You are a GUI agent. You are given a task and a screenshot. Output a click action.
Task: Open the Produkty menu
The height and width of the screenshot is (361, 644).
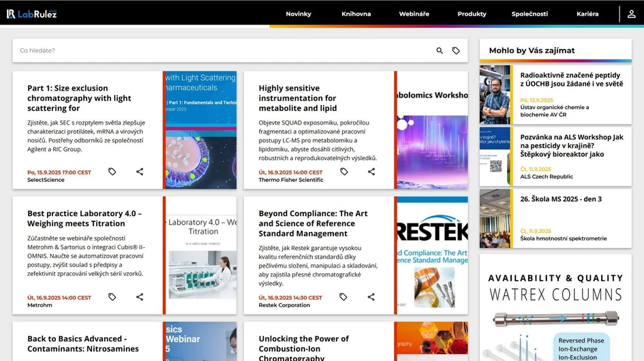472,14
